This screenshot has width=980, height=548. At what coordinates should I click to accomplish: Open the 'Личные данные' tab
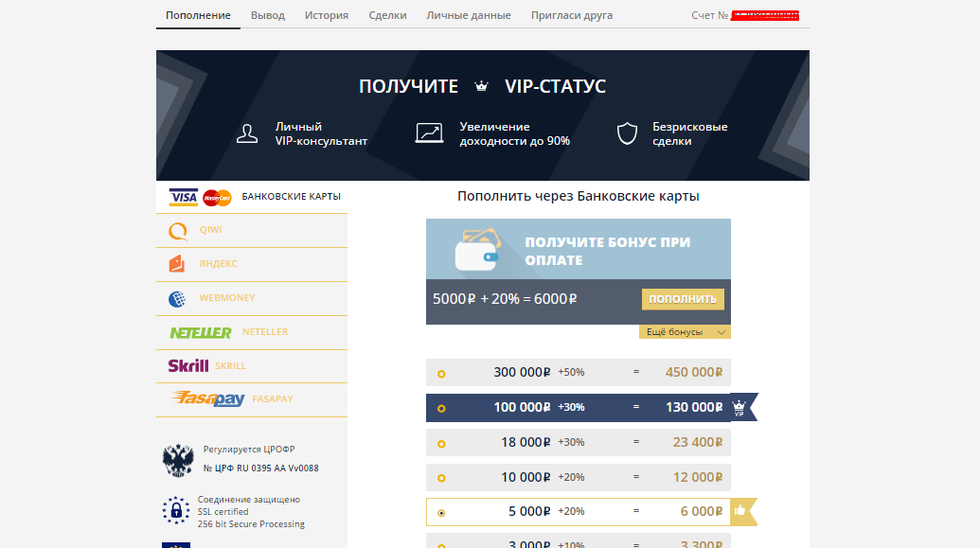[469, 15]
